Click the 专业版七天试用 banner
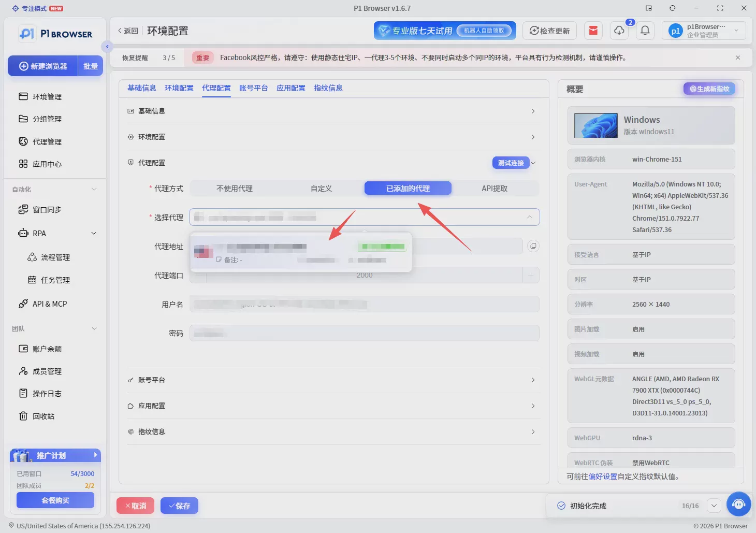Viewport: 756px width, 533px height. tap(445, 31)
